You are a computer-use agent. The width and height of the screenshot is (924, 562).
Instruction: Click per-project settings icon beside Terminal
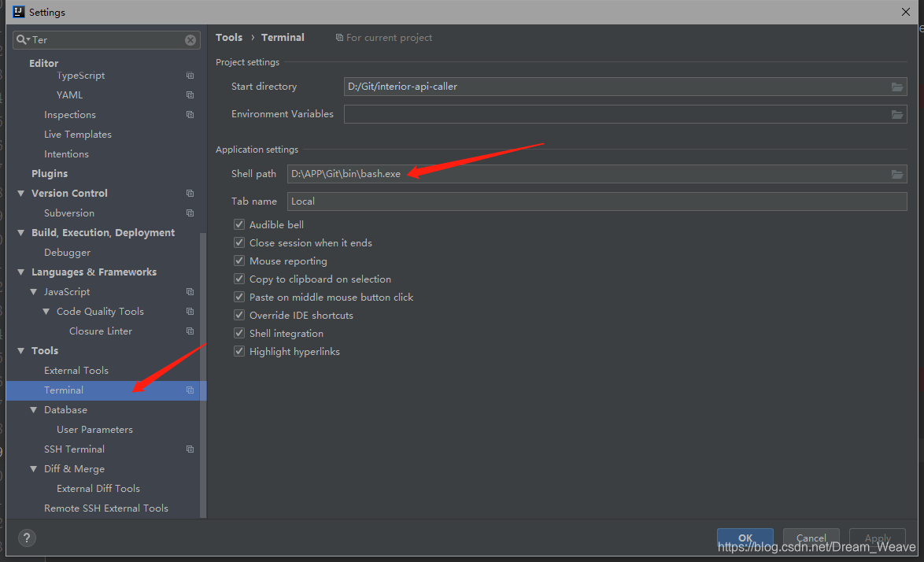pos(190,390)
